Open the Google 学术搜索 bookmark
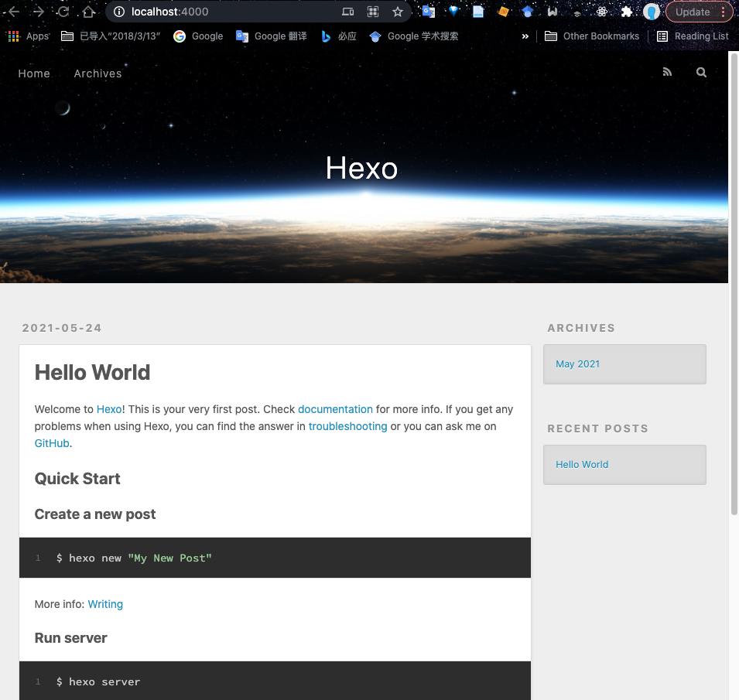Image resolution: width=739 pixels, height=700 pixels. [x=414, y=36]
